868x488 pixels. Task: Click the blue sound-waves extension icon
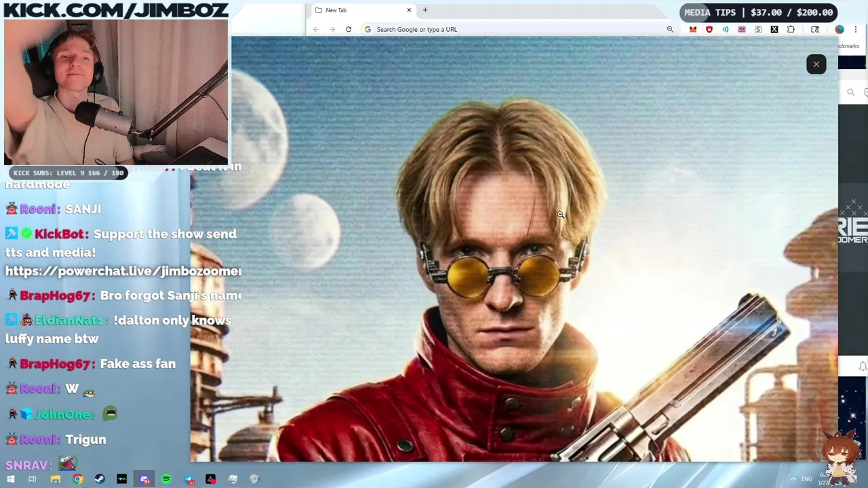[726, 29]
